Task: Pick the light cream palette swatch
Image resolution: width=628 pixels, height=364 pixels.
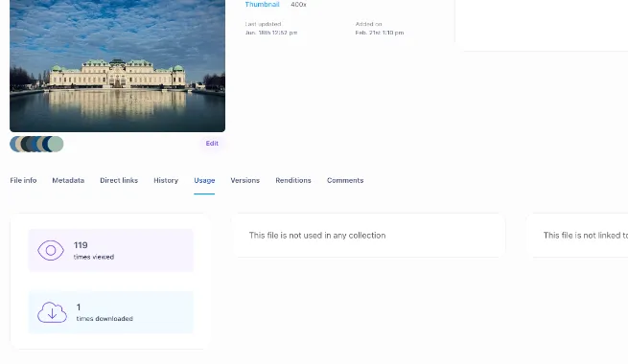Action: coord(17,144)
